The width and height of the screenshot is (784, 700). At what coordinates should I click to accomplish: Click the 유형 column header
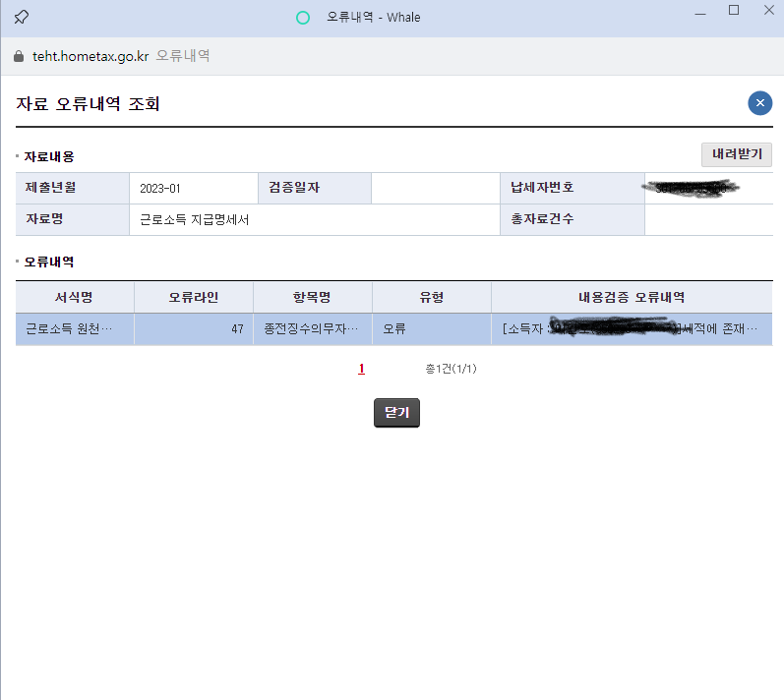[x=432, y=297]
